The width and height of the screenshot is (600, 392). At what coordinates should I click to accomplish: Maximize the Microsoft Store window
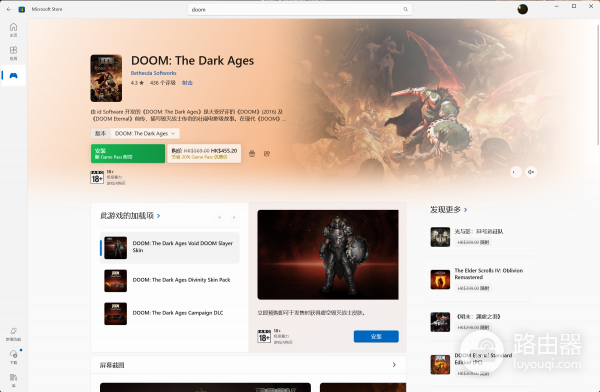click(574, 7)
